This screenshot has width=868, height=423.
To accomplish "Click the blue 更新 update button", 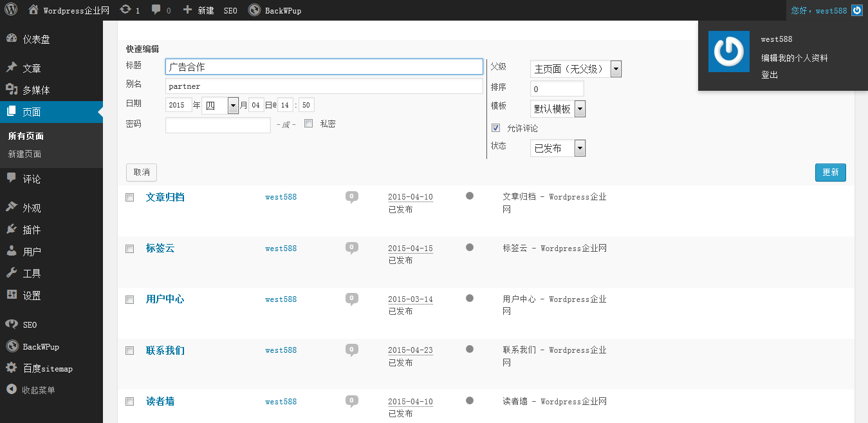I will 830,173.
